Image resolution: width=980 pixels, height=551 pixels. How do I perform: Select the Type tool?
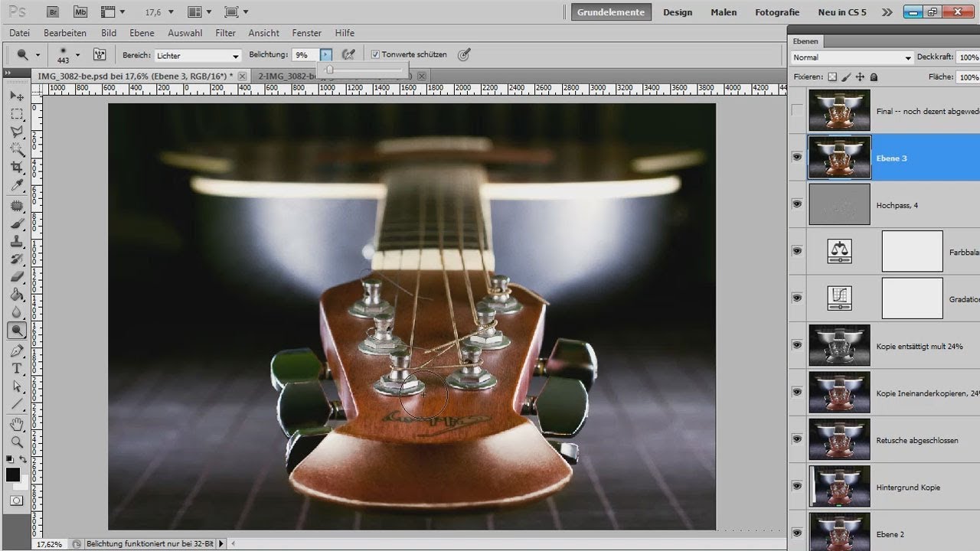click(17, 368)
